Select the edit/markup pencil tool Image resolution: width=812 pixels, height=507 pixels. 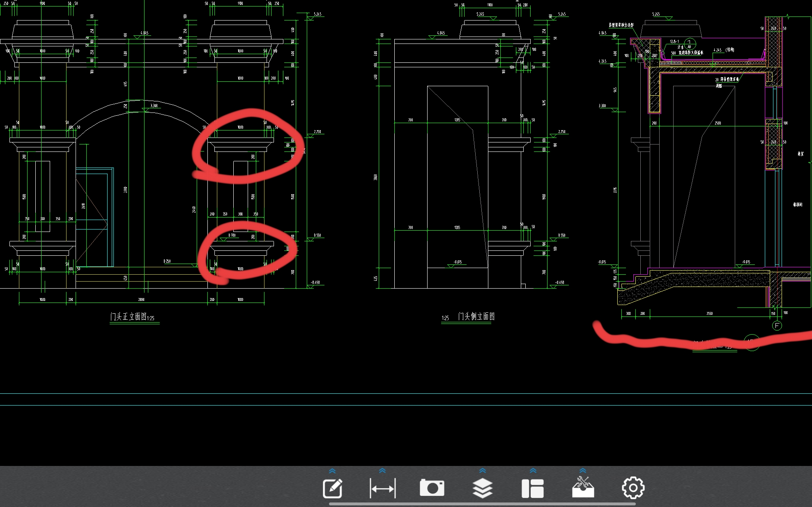[332, 488]
